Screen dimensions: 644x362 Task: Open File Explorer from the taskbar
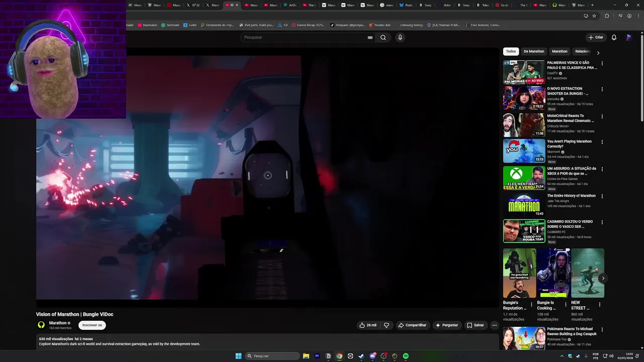coord(306,356)
